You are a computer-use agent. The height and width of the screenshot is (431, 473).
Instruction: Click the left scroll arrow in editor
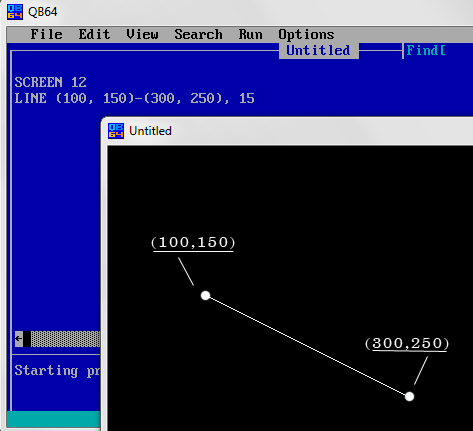(19, 339)
